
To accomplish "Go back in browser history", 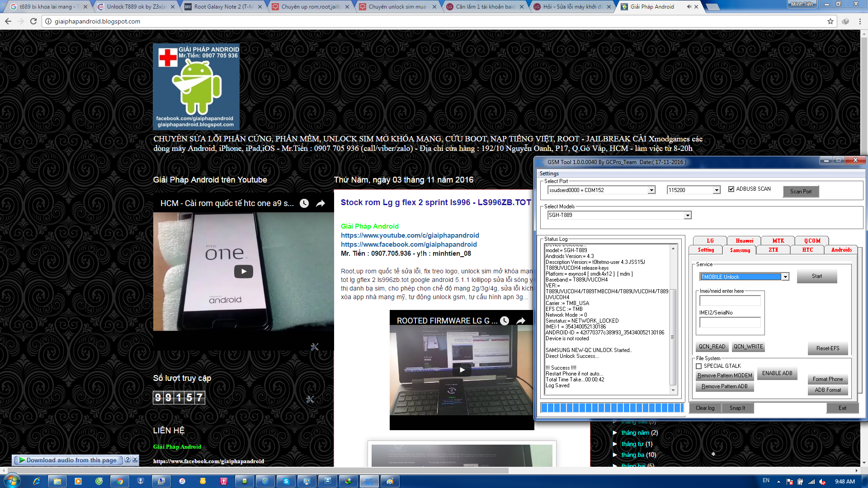I will pyautogui.click(x=8, y=21).
